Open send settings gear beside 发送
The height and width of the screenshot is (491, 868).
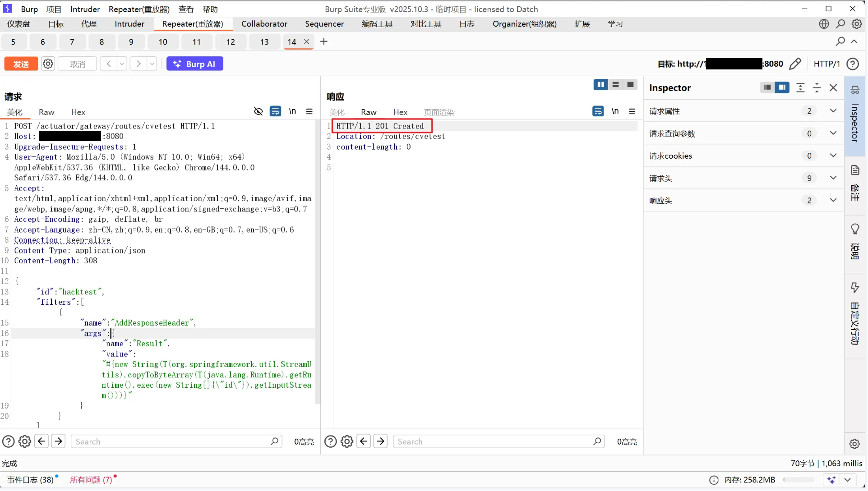(x=48, y=64)
